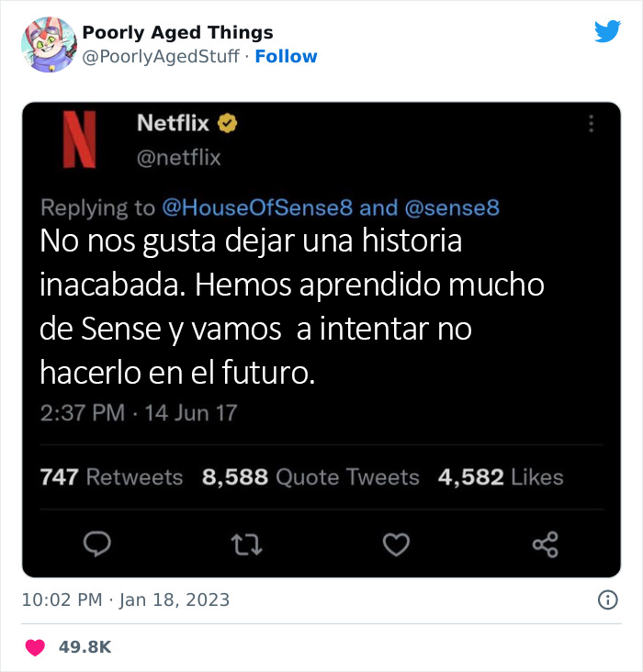Click the reply speech bubble icon
The image size is (643, 672).
point(97,544)
